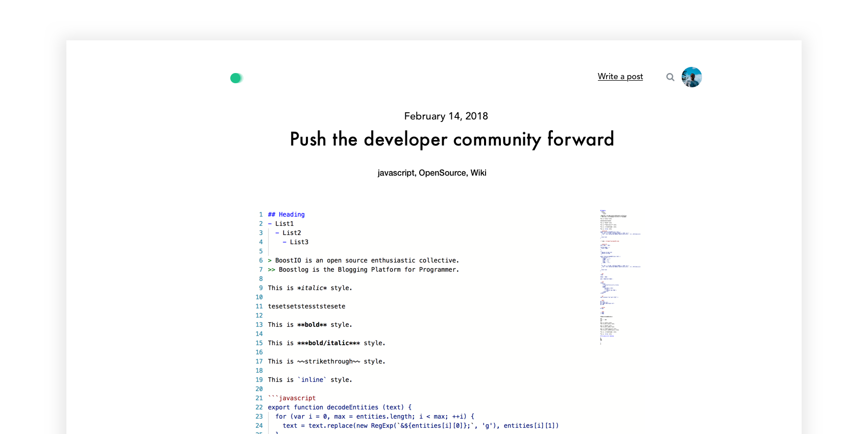
Task: Click the date 'February 14, 2018'
Action: 446,116
